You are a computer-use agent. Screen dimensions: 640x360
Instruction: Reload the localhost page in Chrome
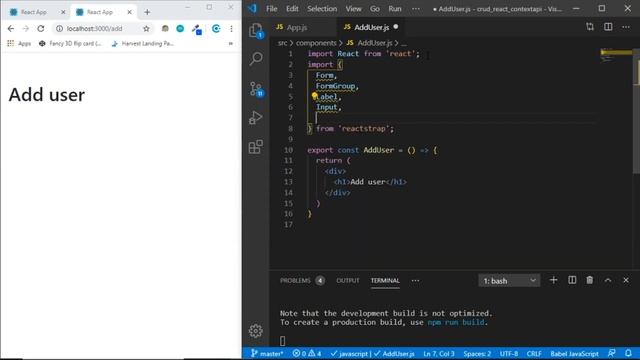tap(41, 29)
